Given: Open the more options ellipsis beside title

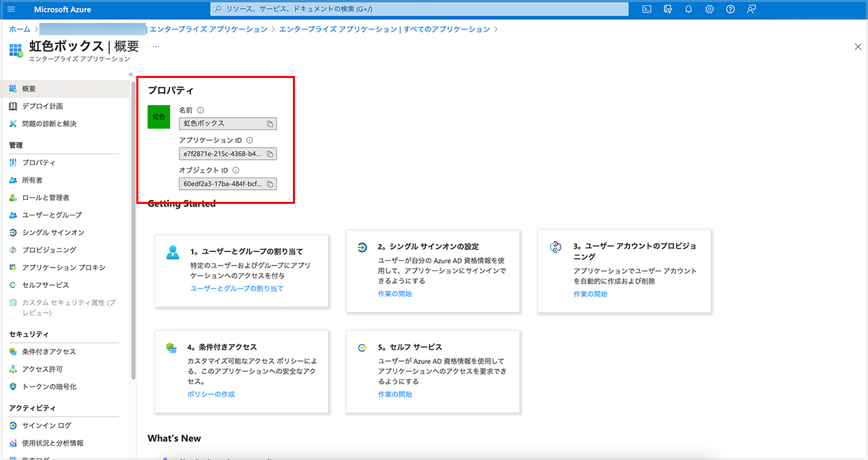Looking at the screenshot, I should point(156,47).
